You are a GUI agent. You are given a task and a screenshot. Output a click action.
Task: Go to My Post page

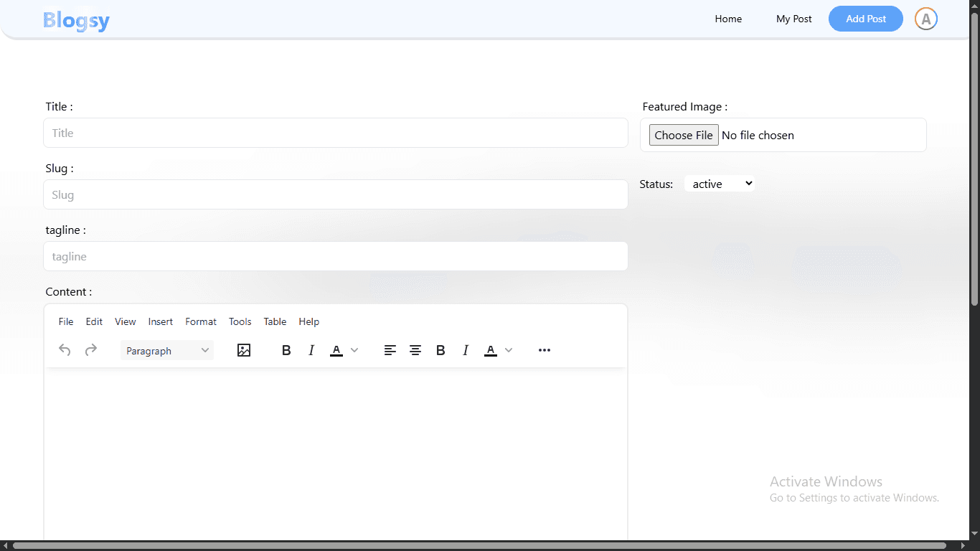(793, 19)
